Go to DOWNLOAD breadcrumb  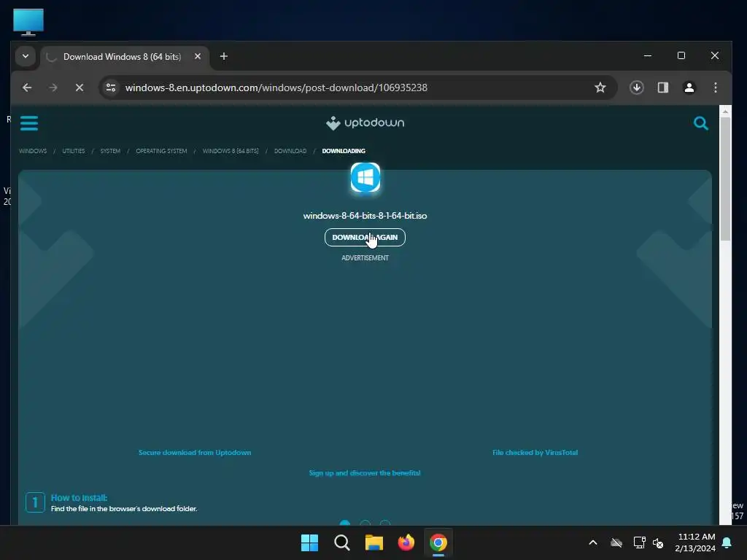[290, 151]
